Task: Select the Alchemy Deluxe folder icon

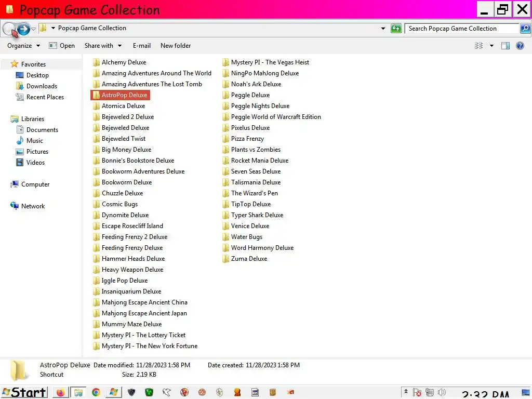Action: [x=96, y=62]
